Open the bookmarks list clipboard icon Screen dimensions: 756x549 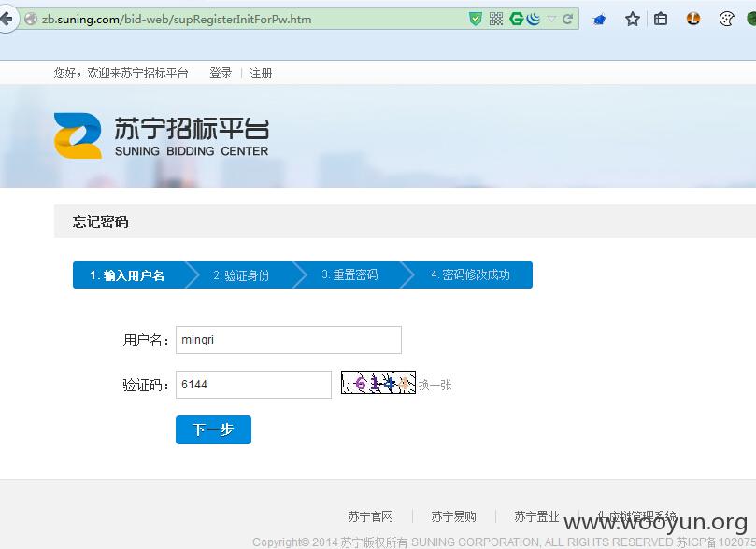[661, 20]
